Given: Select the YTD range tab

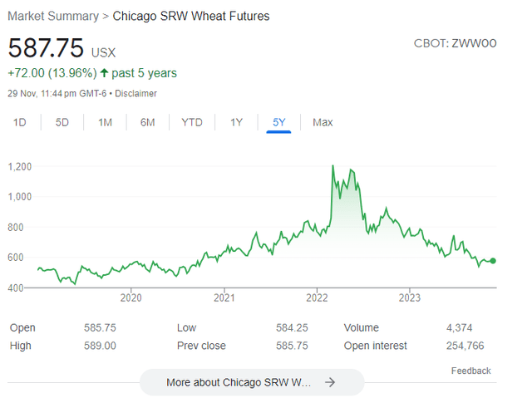Looking at the screenshot, I should pyautogui.click(x=192, y=122).
